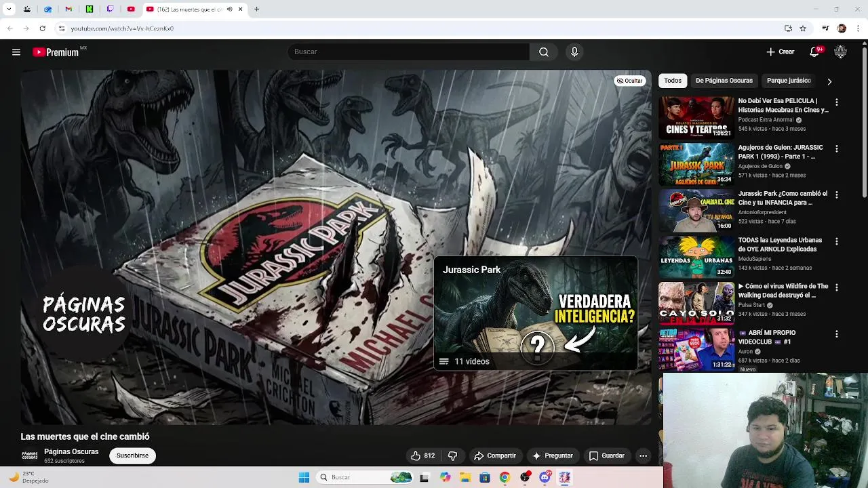This screenshot has height=488, width=868.
Task: Open Chrome media controls icon
Action: coord(825,28)
